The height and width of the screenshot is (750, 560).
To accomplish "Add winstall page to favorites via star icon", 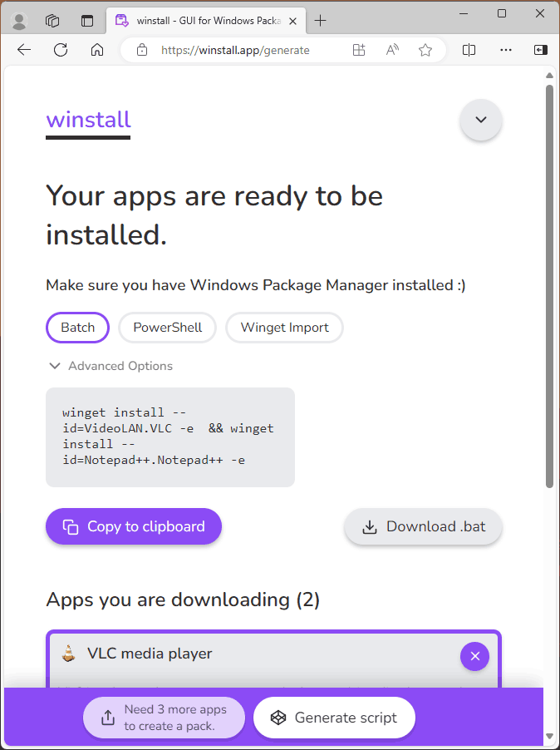I will coord(425,50).
